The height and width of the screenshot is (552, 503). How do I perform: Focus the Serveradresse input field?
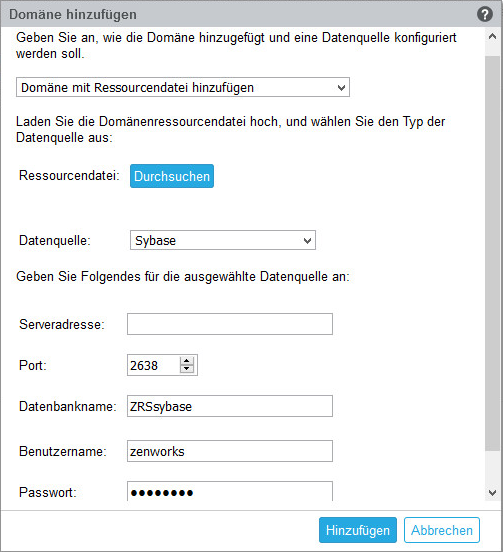pyautogui.click(x=230, y=324)
